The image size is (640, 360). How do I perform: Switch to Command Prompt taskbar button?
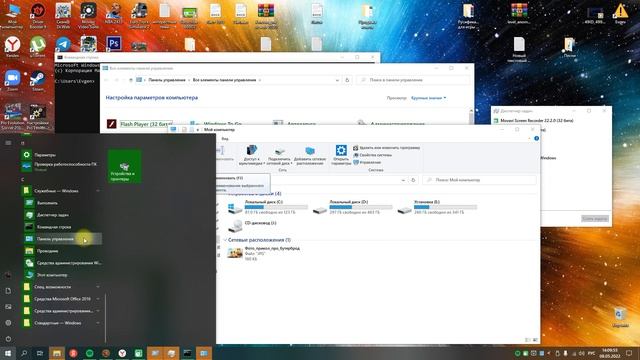(187, 353)
